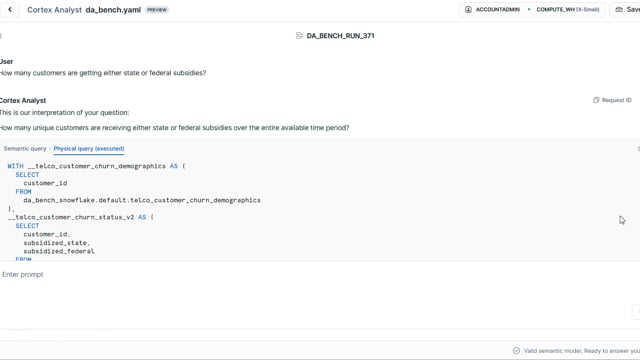Click the __telco_customer_churn_status_v2 CTE name

[x=71, y=217]
